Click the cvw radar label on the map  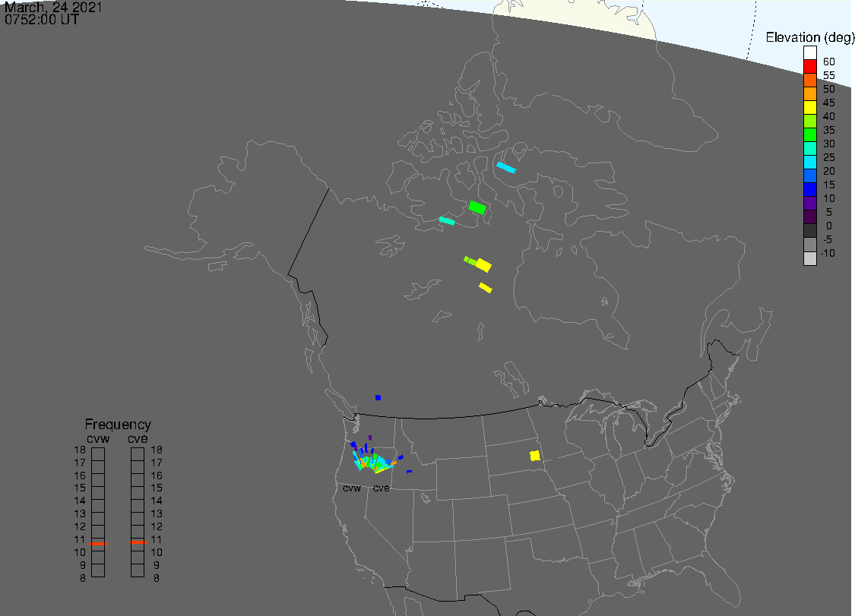tap(352, 488)
